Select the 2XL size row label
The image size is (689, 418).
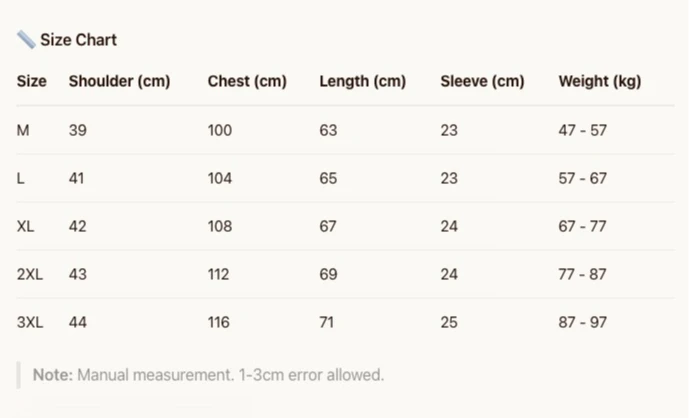click(x=30, y=274)
